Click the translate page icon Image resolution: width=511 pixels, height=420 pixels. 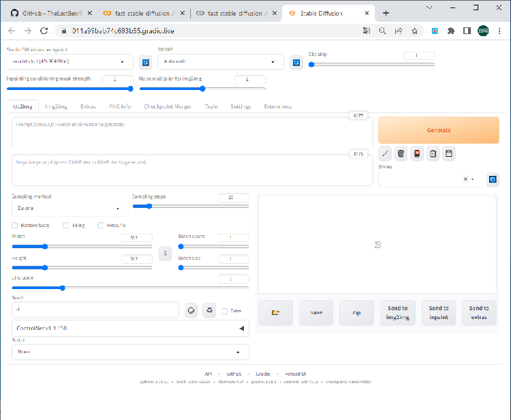tap(367, 31)
